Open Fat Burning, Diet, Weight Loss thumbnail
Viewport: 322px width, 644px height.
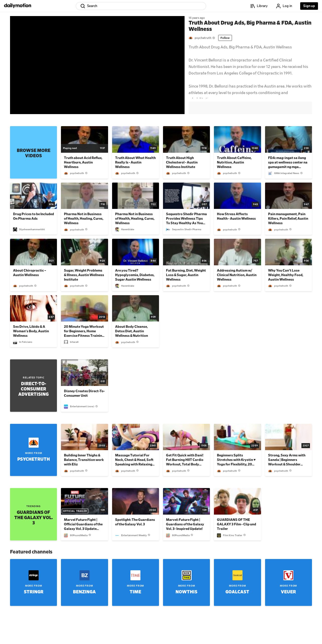coord(186,252)
